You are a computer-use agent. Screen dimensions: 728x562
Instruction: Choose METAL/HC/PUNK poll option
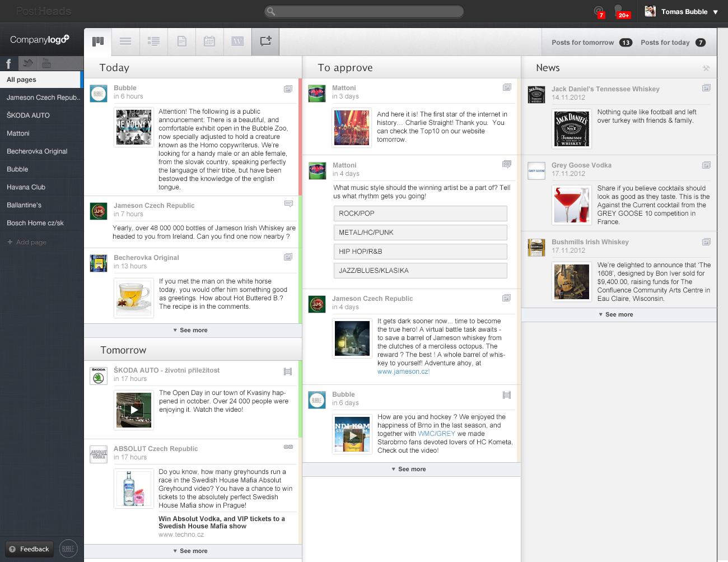pos(421,233)
